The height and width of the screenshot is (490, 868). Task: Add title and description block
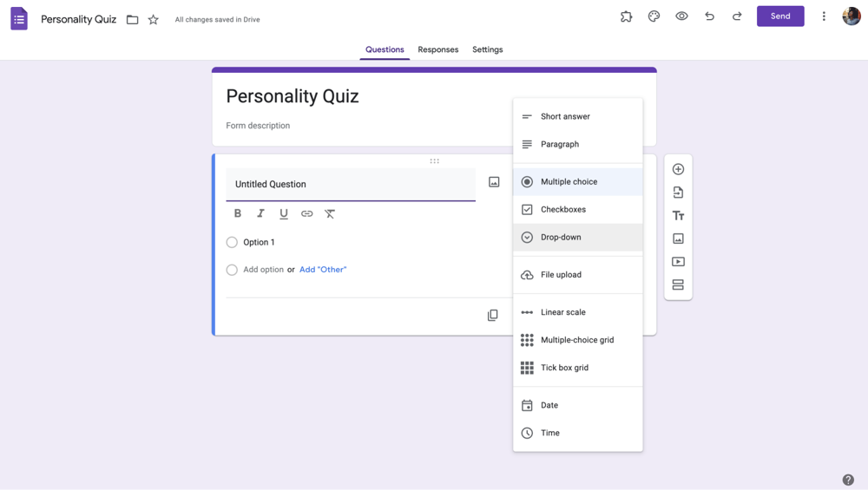point(678,216)
